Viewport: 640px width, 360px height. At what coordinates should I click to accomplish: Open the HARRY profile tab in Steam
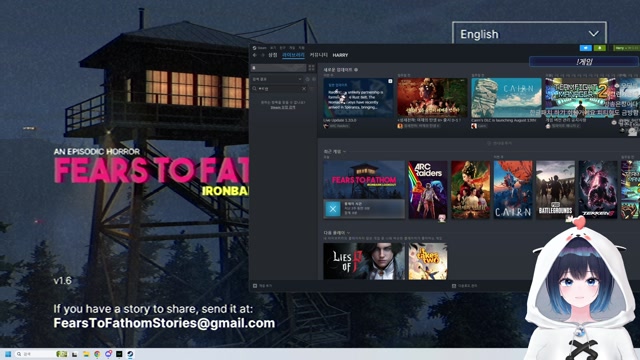[x=340, y=55]
